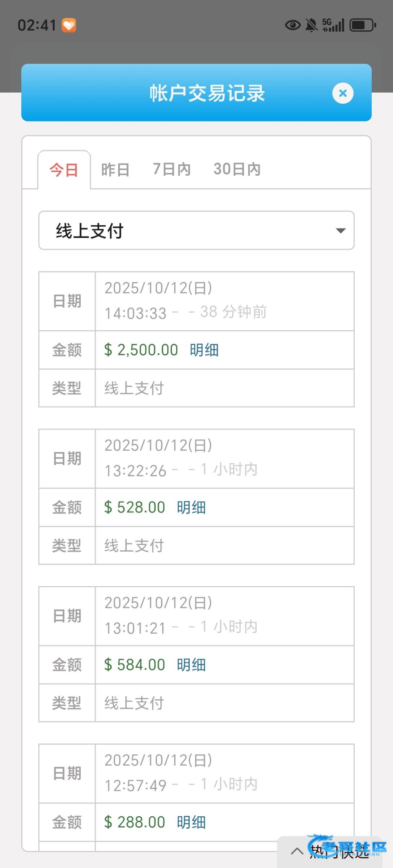The width and height of the screenshot is (393, 868).
Task: Open the 7日内 tab
Action: (172, 169)
